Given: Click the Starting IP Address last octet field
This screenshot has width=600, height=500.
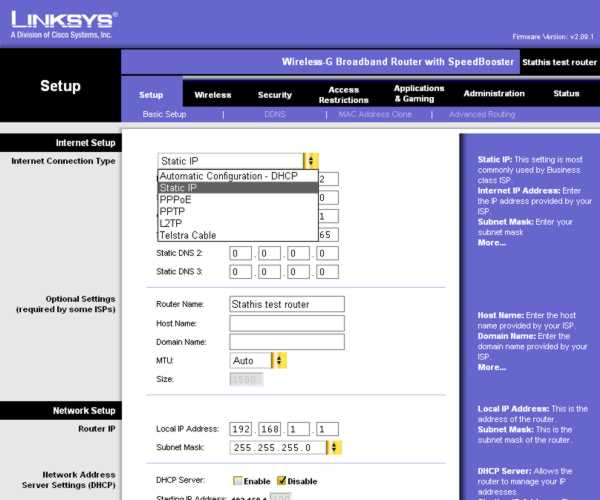Looking at the screenshot, I should [x=280, y=497].
